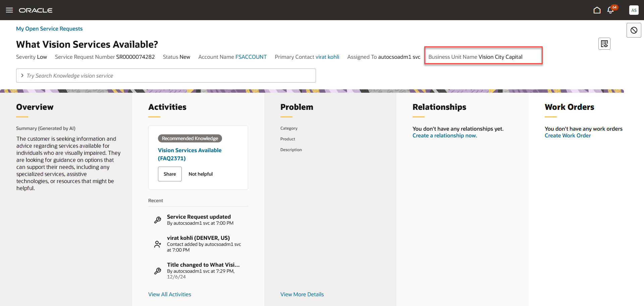
Task: Open Vision Services Available (FAQ2371) article
Action: point(190,154)
